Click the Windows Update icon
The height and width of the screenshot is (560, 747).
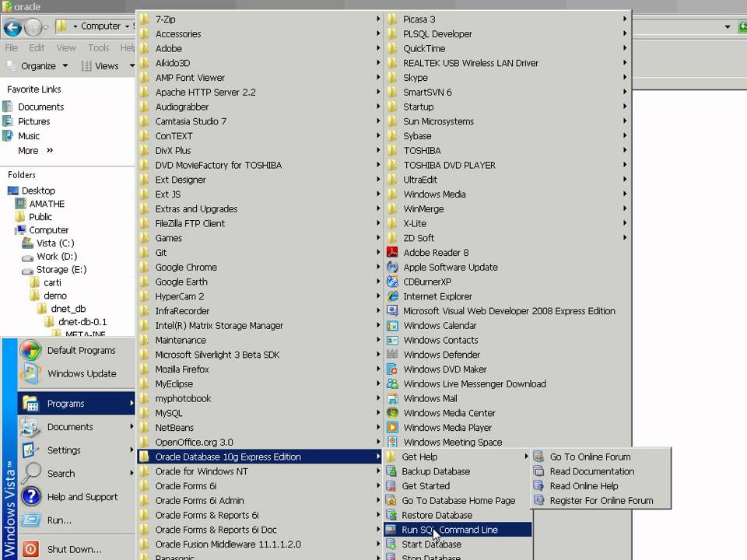pyautogui.click(x=30, y=374)
